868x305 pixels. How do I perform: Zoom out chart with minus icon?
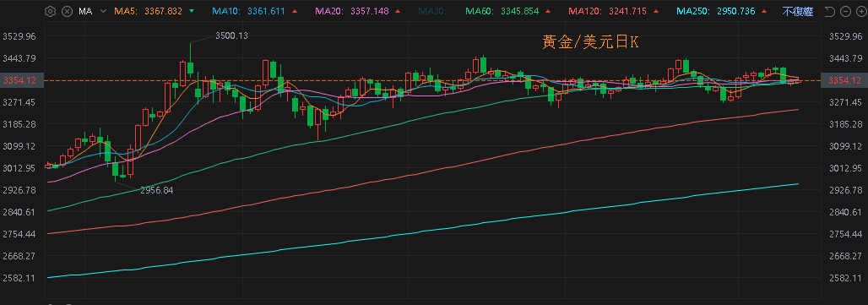(845, 11)
